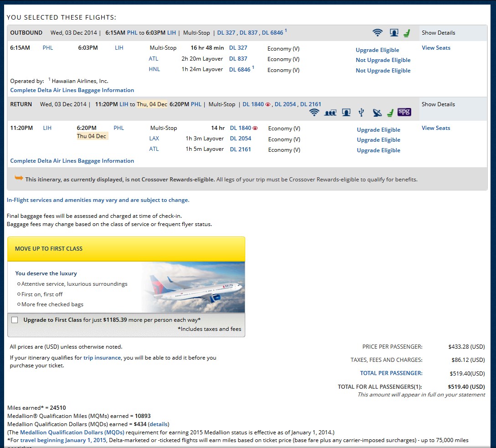Click the green seat icon in the outbound header

tap(407, 33)
